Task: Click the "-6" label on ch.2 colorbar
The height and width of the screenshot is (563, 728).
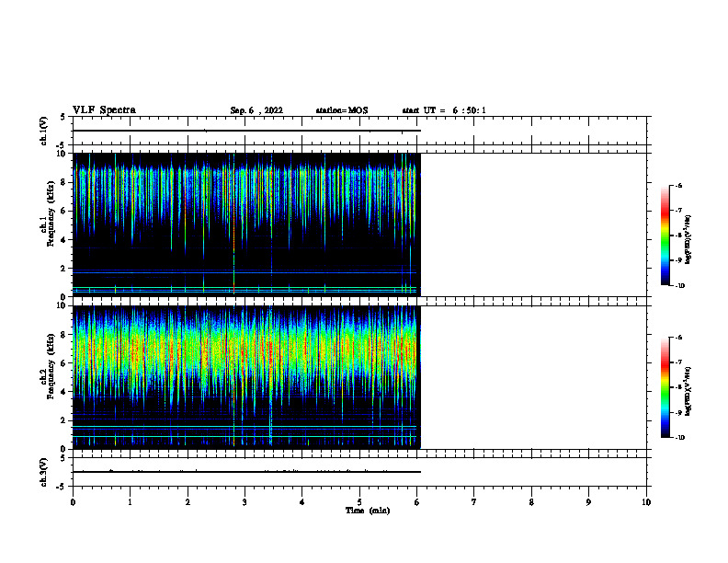Action: (x=679, y=338)
